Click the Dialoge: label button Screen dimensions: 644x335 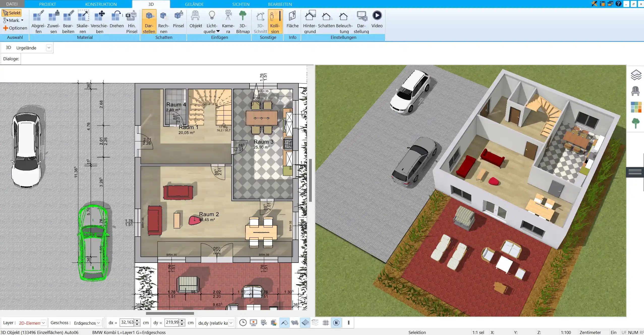[x=11, y=59]
